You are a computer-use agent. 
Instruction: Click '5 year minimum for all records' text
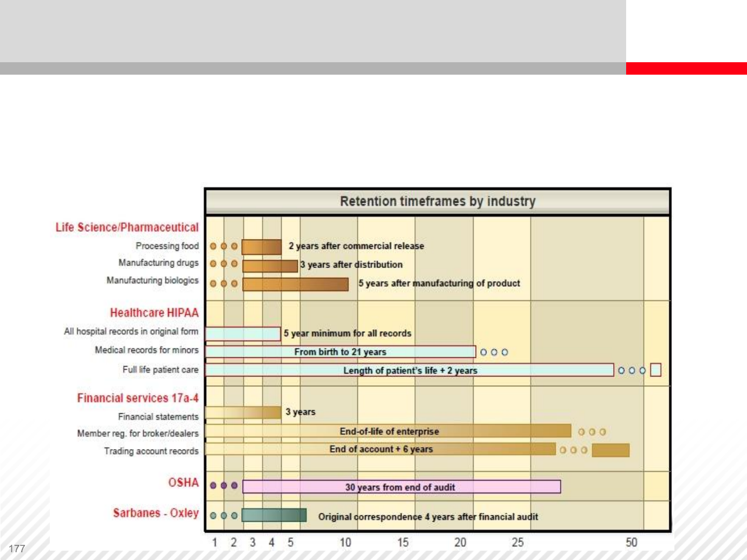pyautogui.click(x=348, y=333)
